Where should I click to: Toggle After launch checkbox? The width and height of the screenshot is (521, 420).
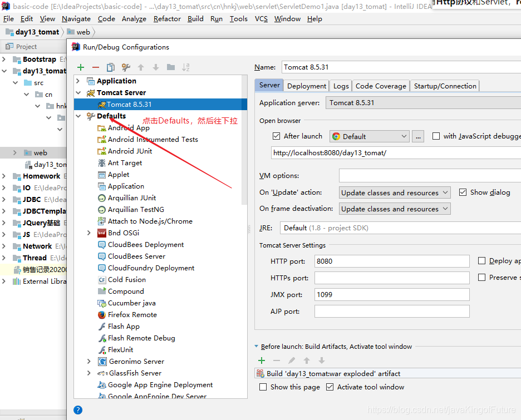point(276,136)
